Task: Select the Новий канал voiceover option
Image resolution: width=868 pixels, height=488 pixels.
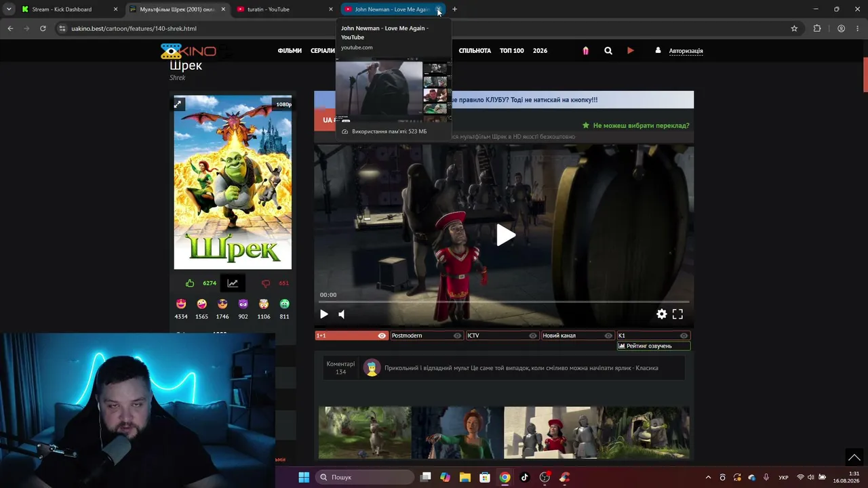Action: (x=578, y=335)
